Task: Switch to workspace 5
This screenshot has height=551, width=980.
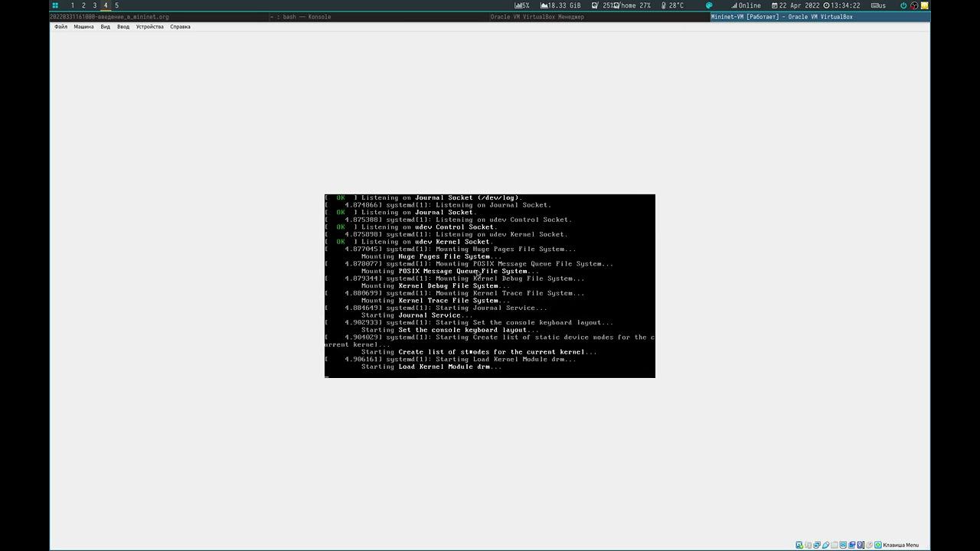Action: (116, 5)
